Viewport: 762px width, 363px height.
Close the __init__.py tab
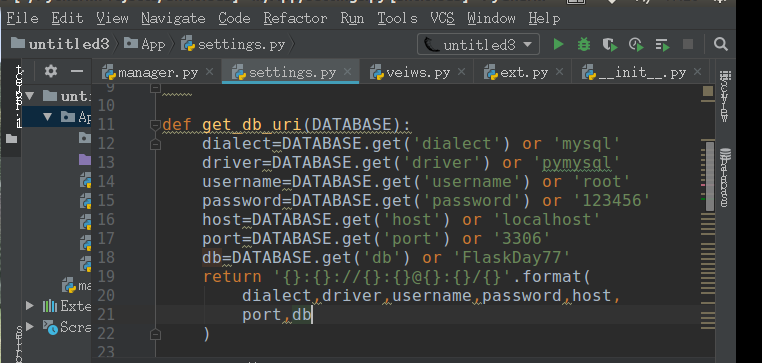698,72
